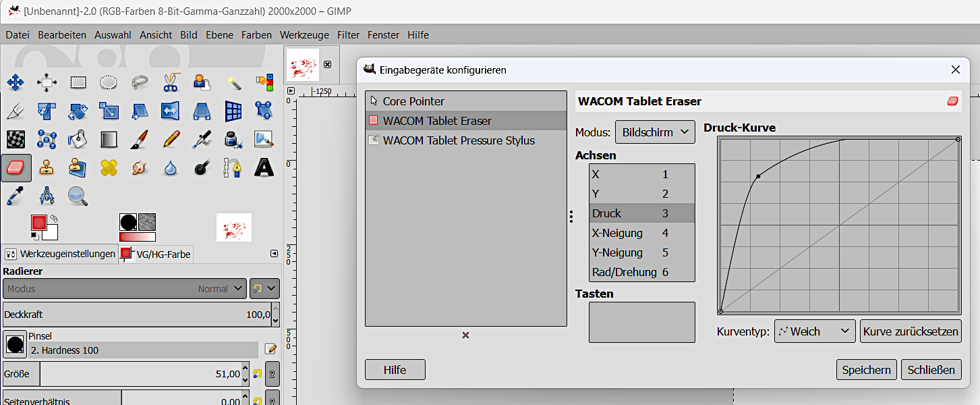Image resolution: width=980 pixels, height=405 pixels.
Task: Open the Radierer Modus Normal dropdown
Action: tap(125, 289)
